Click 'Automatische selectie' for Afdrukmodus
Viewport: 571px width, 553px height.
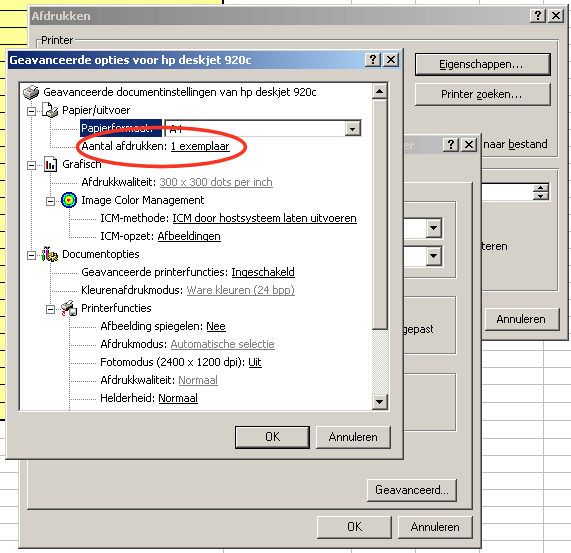(223, 344)
